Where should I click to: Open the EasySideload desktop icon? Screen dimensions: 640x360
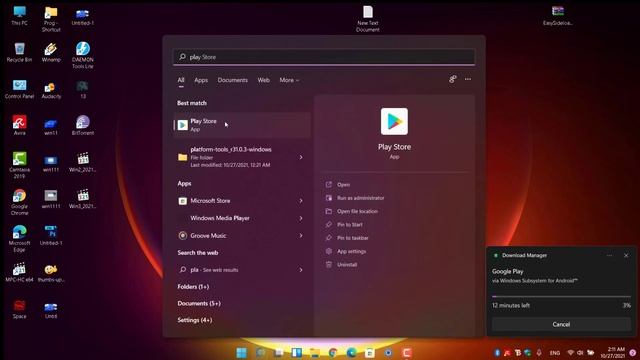[x=558, y=16]
